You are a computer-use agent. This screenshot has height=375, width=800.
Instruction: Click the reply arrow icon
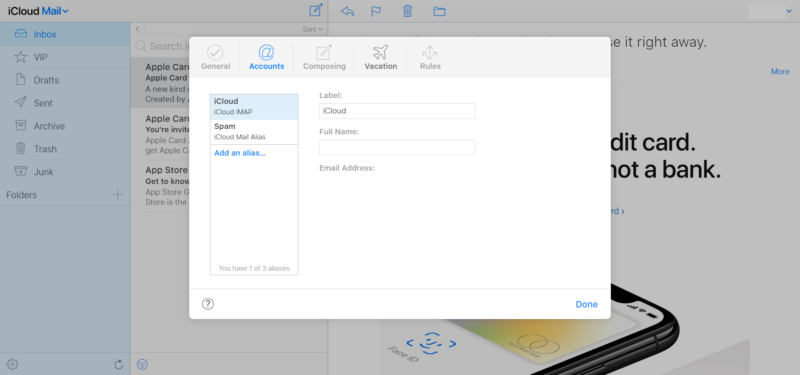347,11
